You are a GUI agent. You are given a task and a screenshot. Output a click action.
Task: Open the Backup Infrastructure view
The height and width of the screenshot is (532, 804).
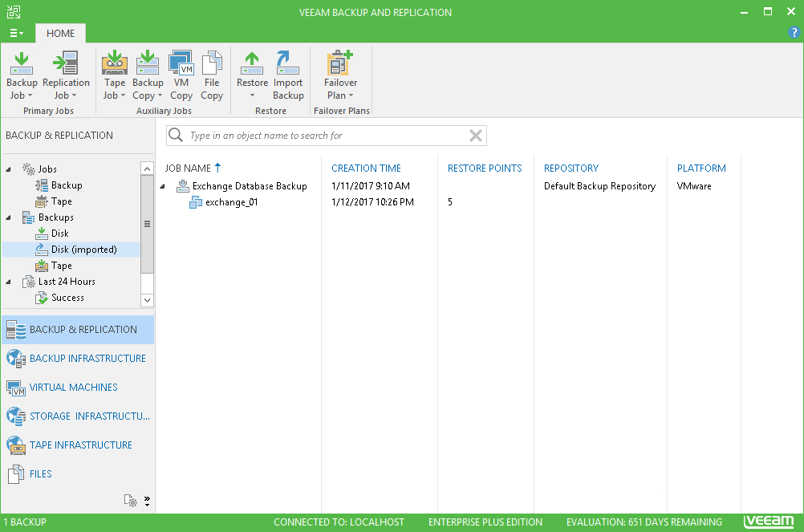(x=78, y=358)
